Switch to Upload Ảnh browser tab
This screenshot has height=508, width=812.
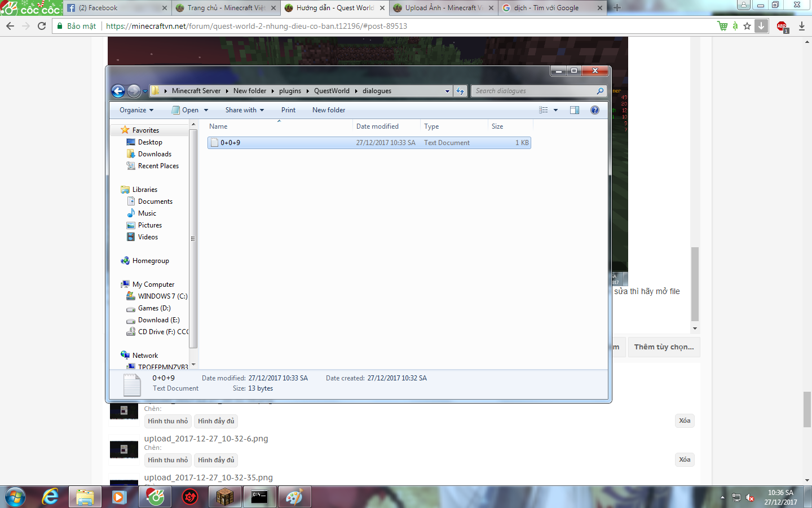tap(443, 8)
